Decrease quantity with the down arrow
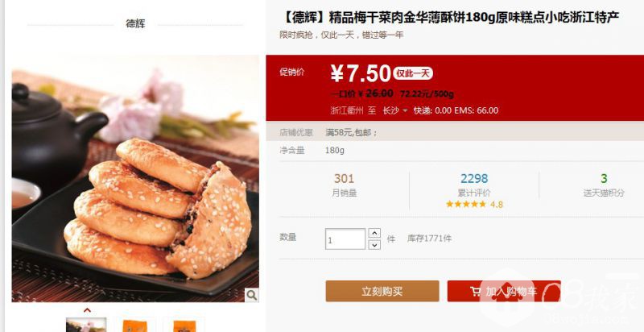 (374, 245)
